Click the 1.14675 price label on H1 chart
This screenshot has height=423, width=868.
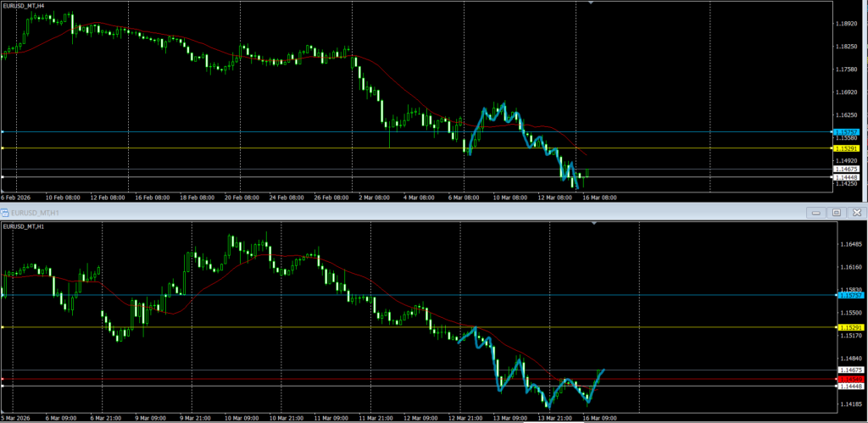(x=849, y=370)
